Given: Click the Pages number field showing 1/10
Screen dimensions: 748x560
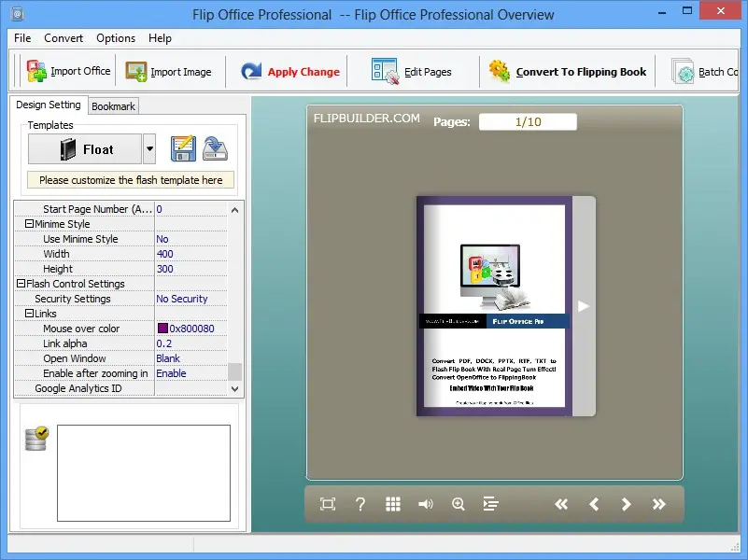Looking at the screenshot, I should click(x=528, y=121).
